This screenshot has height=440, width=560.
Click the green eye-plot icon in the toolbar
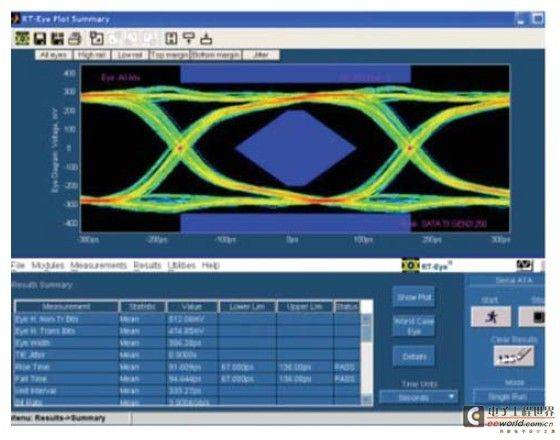(x=22, y=38)
